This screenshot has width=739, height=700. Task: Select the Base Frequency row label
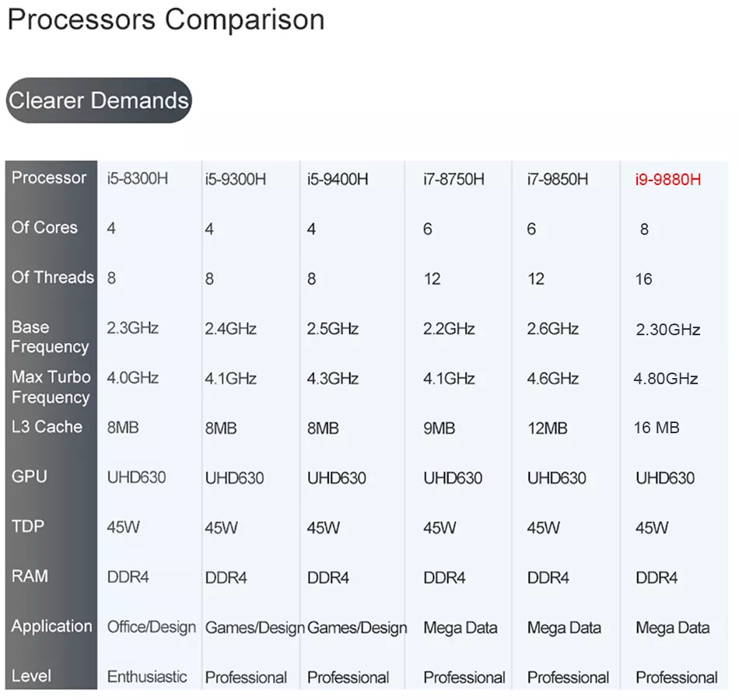point(50,337)
